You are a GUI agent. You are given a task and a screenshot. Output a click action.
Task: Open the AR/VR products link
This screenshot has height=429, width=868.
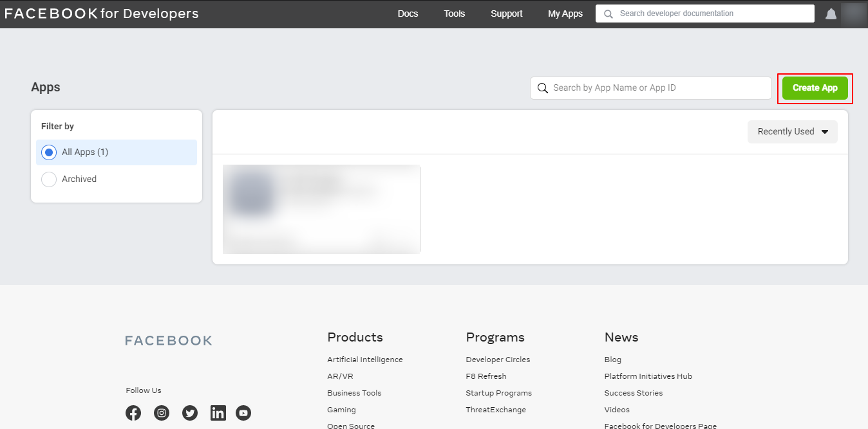(340, 376)
